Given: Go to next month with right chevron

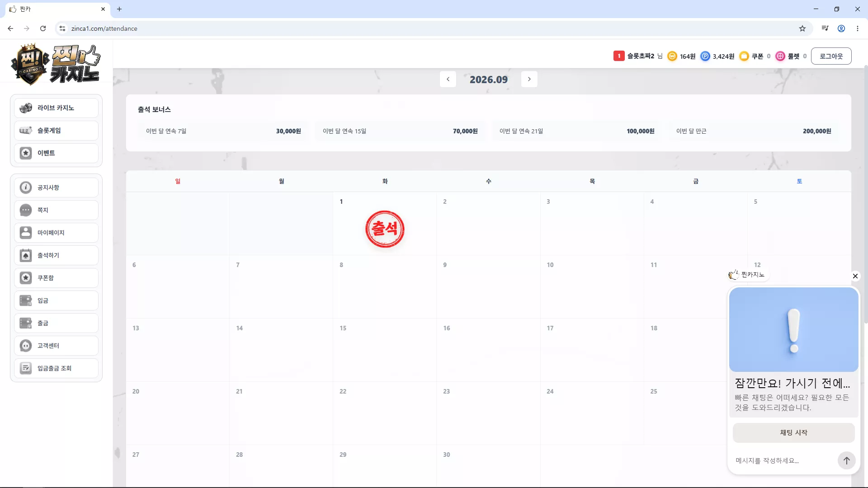Looking at the screenshot, I should (x=529, y=79).
